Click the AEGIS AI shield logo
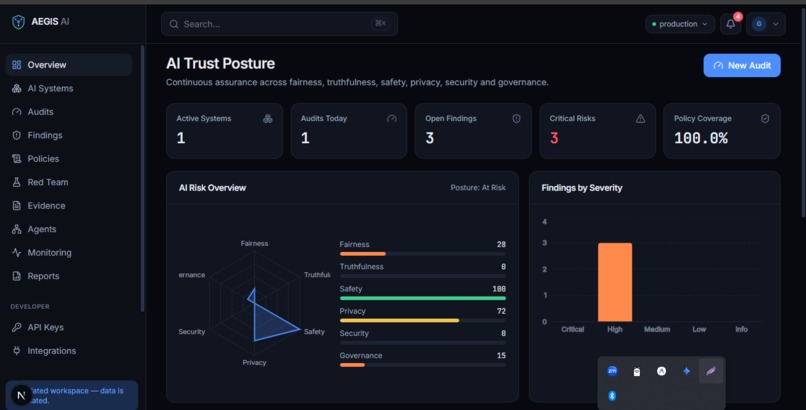This screenshot has height=410, width=806. (x=19, y=22)
